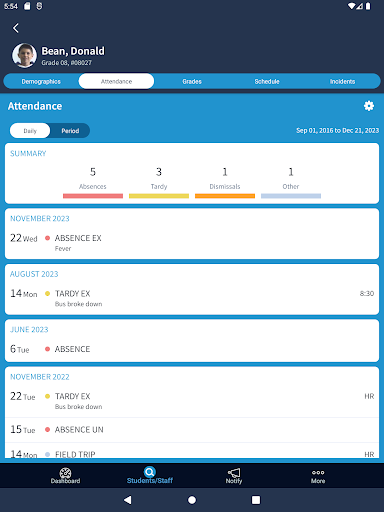The height and width of the screenshot is (512, 384).
Task: Open the TARDY EX entry on August 14
Action: pos(192,298)
